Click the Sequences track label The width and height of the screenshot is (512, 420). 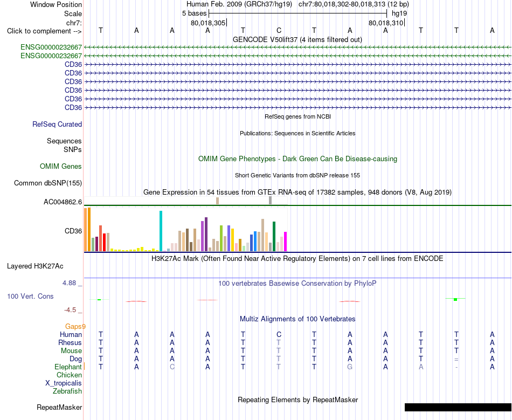tap(64, 141)
